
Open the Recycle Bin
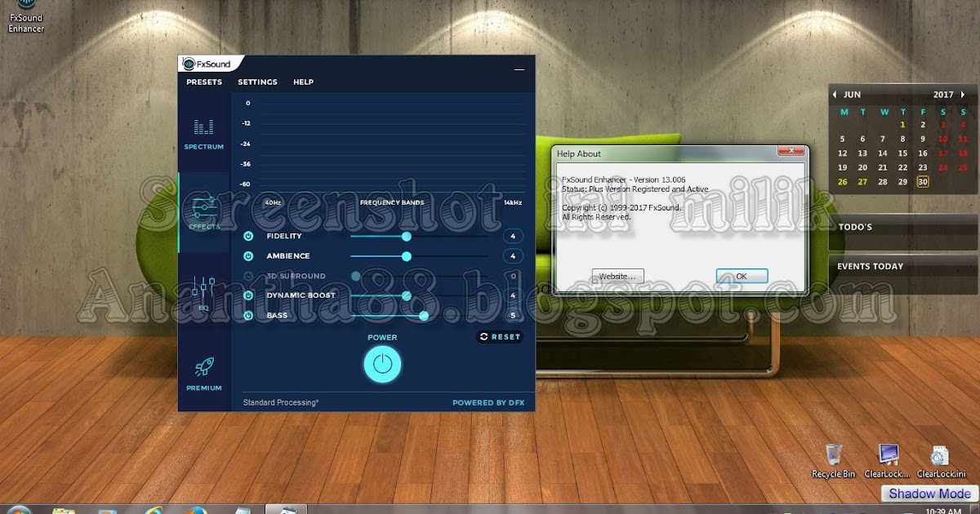click(833, 461)
